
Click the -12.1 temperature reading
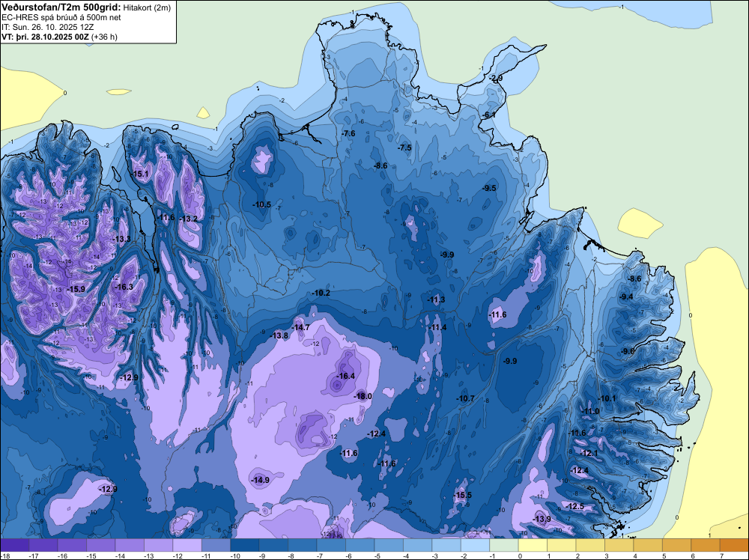click(589, 454)
